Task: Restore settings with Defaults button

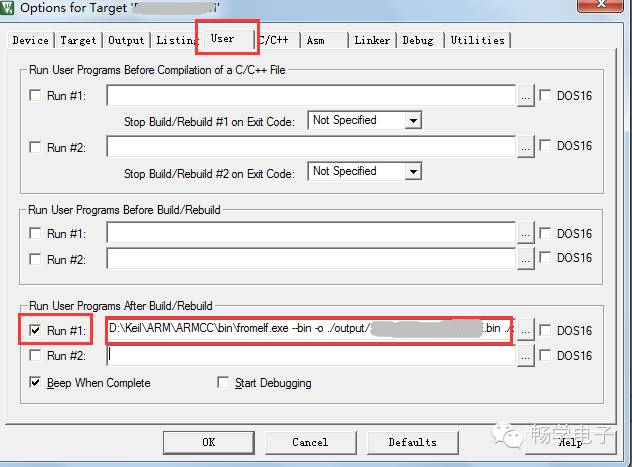Action: click(412, 442)
